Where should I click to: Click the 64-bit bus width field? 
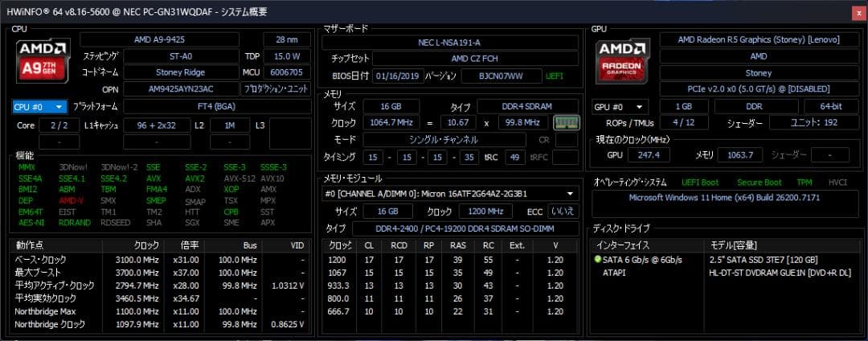tap(832, 107)
